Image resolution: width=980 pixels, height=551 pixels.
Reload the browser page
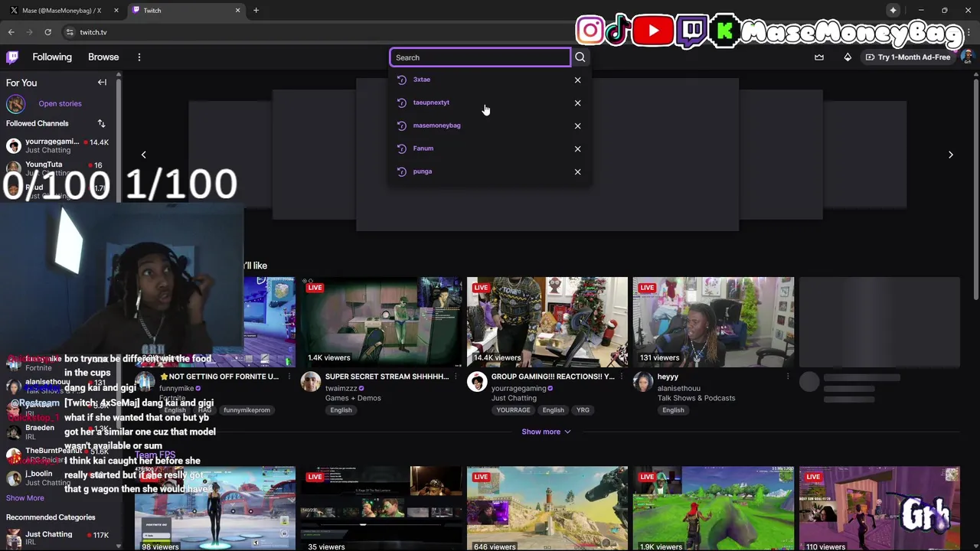(47, 32)
